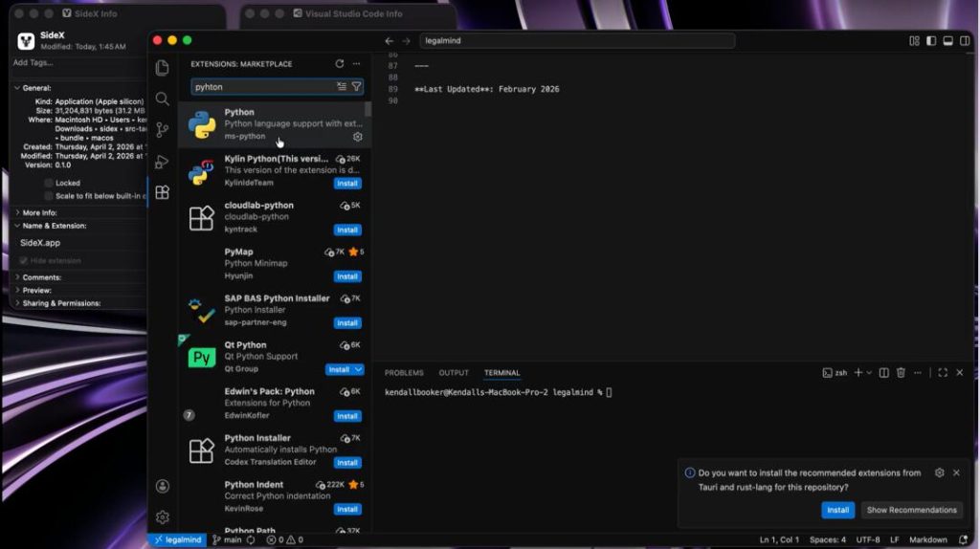
Task: Toggle the Locked checkbox in SideX Info
Action: (x=49, y=183)
